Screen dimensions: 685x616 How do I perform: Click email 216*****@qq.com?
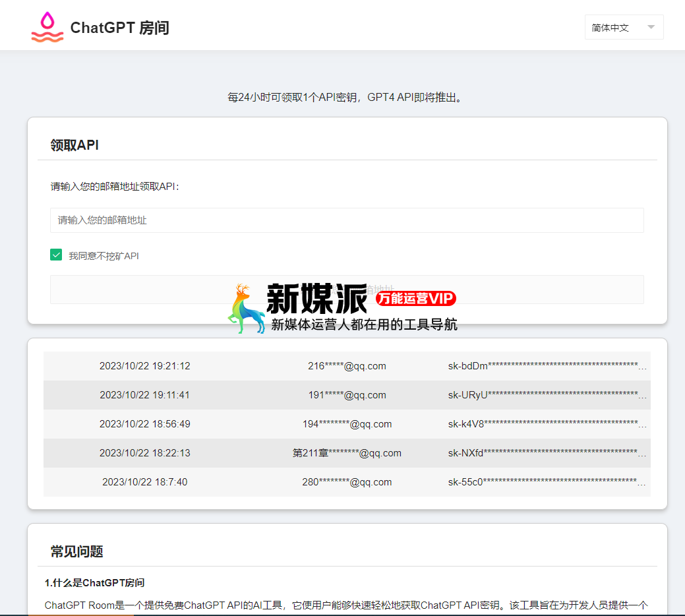(347, 366)
